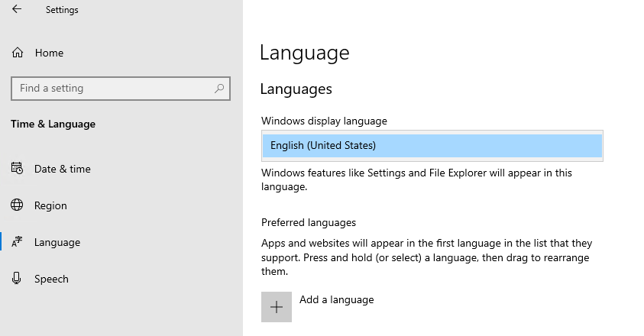
Task: Select Date & time in the sidebar
Action: (x=63, y=169)
